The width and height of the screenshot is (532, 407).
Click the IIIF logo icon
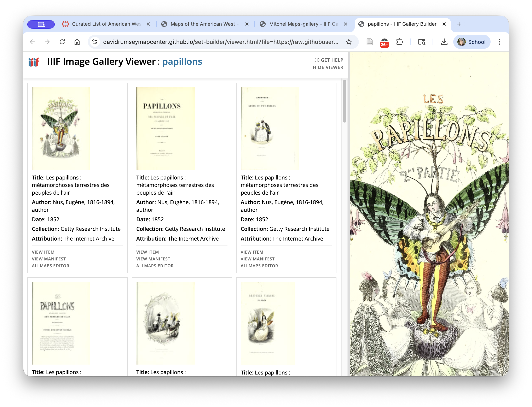(x=34, y=63)
